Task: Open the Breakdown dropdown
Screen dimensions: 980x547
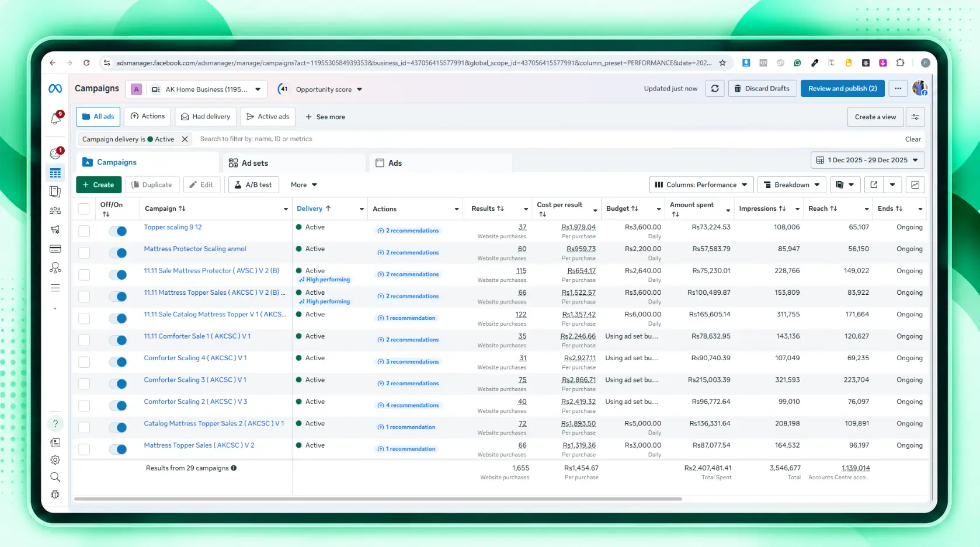Action: pos(792,184)
